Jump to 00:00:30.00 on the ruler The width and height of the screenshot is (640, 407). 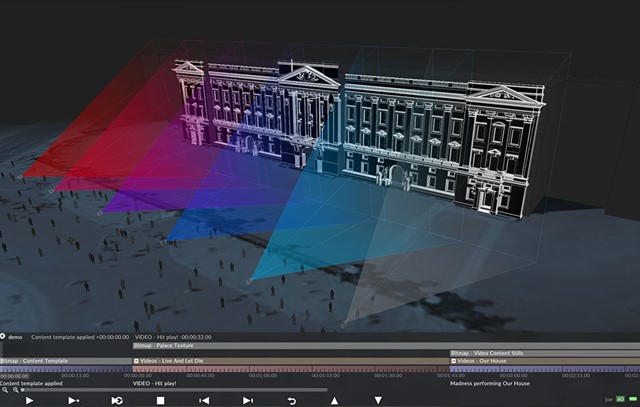tap(138, 376)
